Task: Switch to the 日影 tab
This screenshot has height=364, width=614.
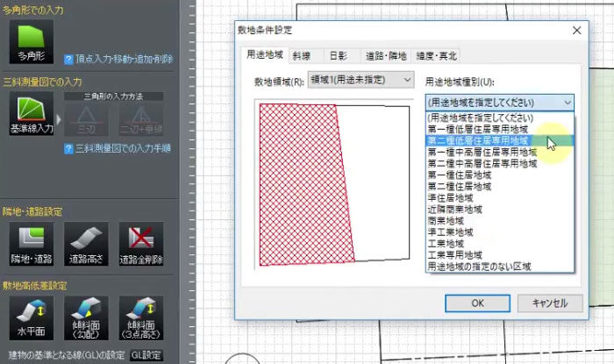Action: (338, 55)
